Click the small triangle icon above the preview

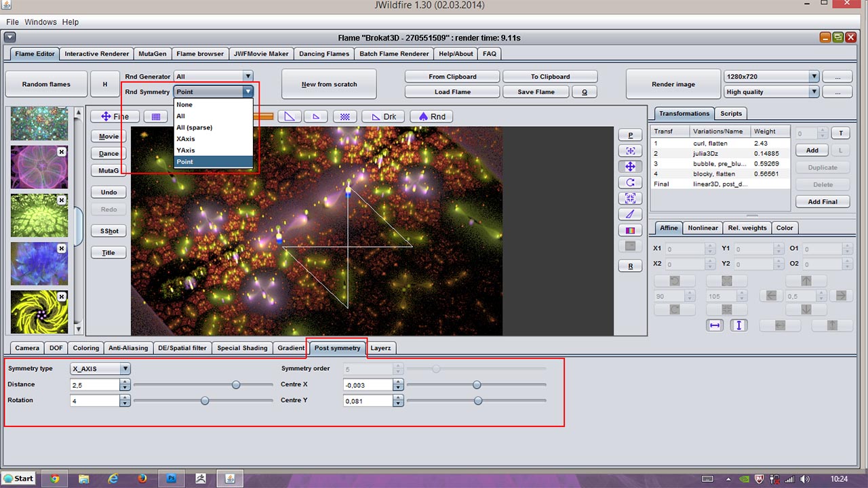point(316,117)
